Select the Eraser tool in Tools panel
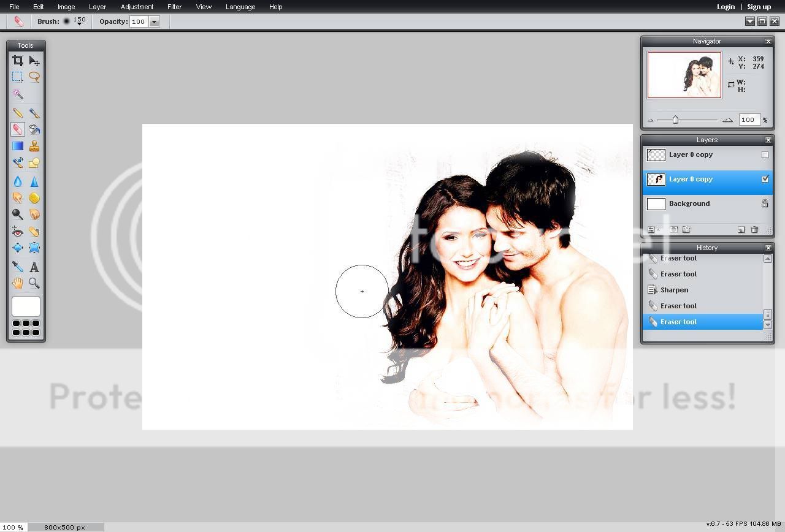This screenshot has width=785, height=532. tap(18, 129)
